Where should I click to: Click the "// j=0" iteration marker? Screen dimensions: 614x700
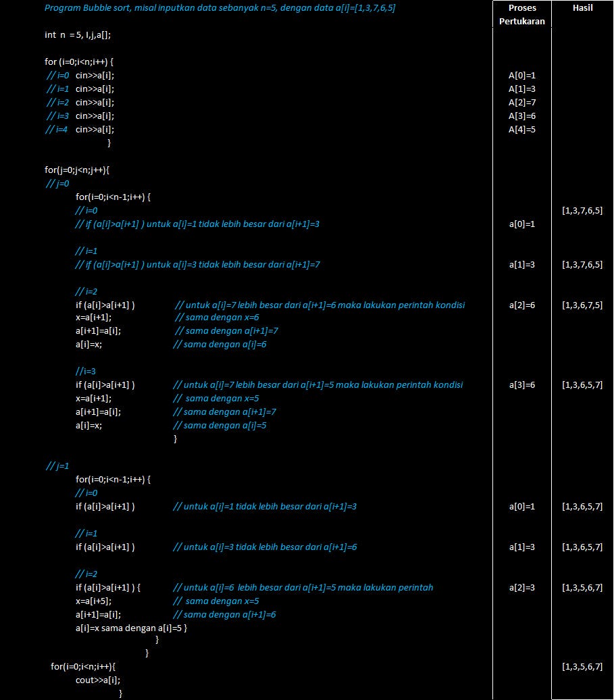57,183
